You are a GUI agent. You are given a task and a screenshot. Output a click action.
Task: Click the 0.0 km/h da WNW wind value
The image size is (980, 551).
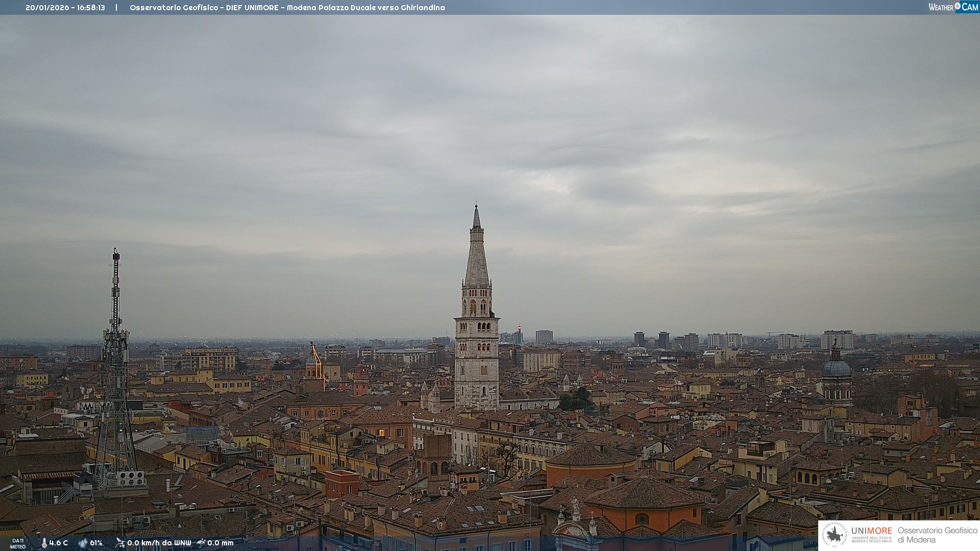(x=159, y=543)
